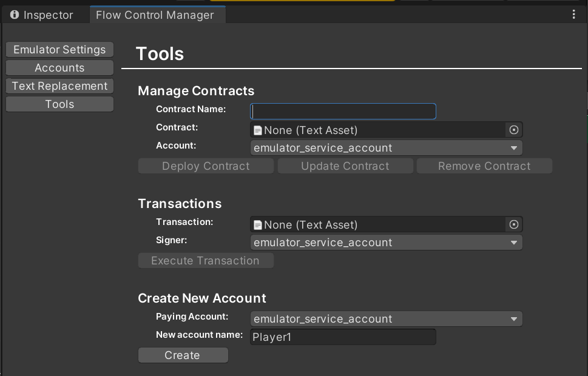Switch to the Text Replacement section
This screenshot has width=588, height=376.
pyautogui.click(x=59, y=86)
